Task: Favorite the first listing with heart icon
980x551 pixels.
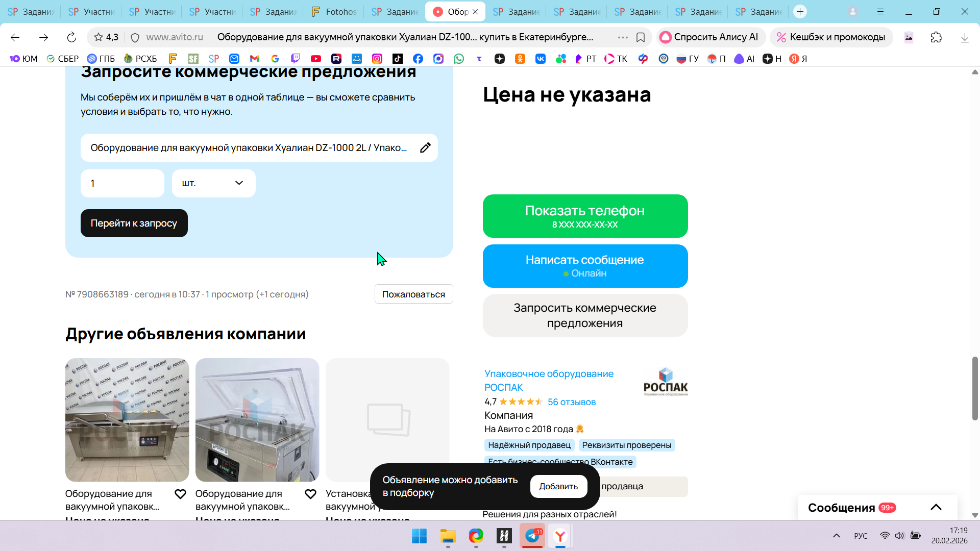Action: pos(180,494)
